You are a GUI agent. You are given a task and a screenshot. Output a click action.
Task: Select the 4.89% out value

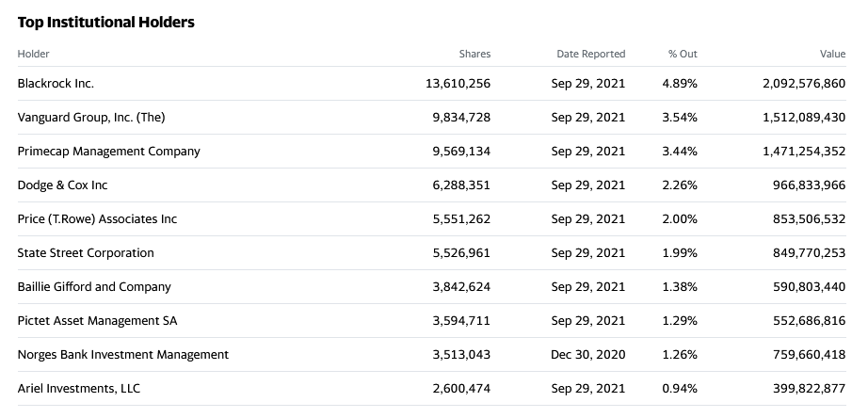[x=680, y=84]
